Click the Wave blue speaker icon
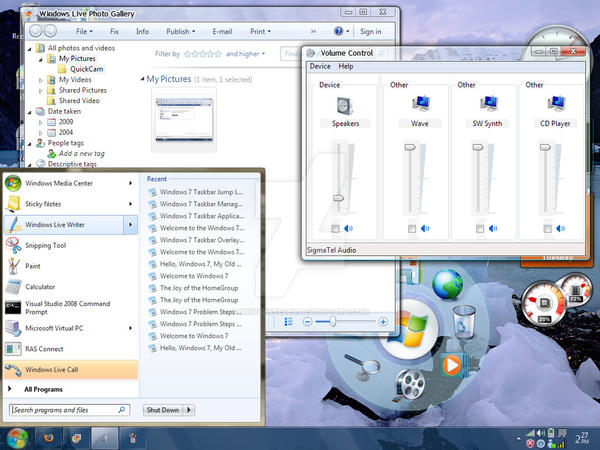This screenshot has height=450, width=600. [x=425, y=228]
